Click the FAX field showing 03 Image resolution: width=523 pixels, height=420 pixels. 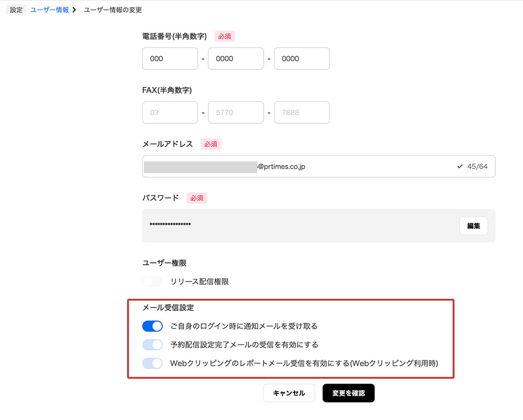coord(170,112)
